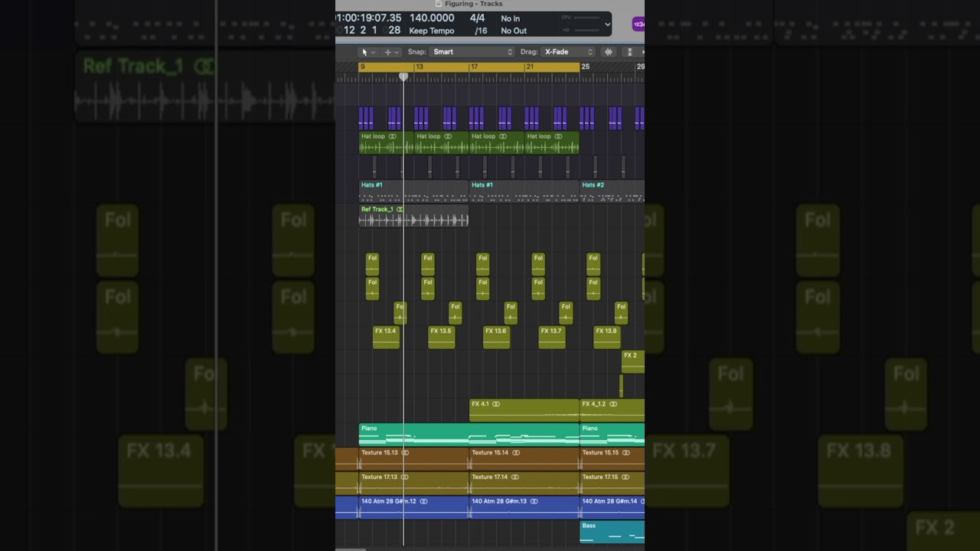Image resolution: width=980 pixels, height=551 pixels.
Task: Select the FX 13.5 region
Action: coord(441,337)
